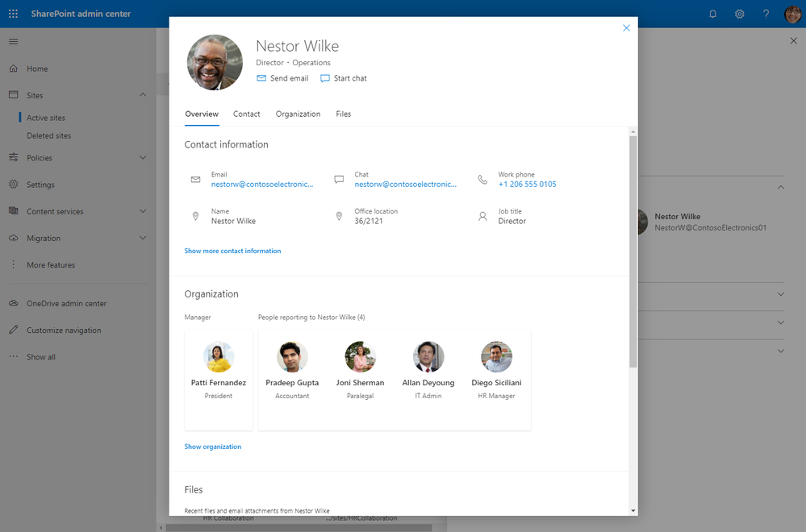This screenshot has width=806, height=532.
Task: Open the help question mark
Action: pyautogui.click(x=766, y=14)
